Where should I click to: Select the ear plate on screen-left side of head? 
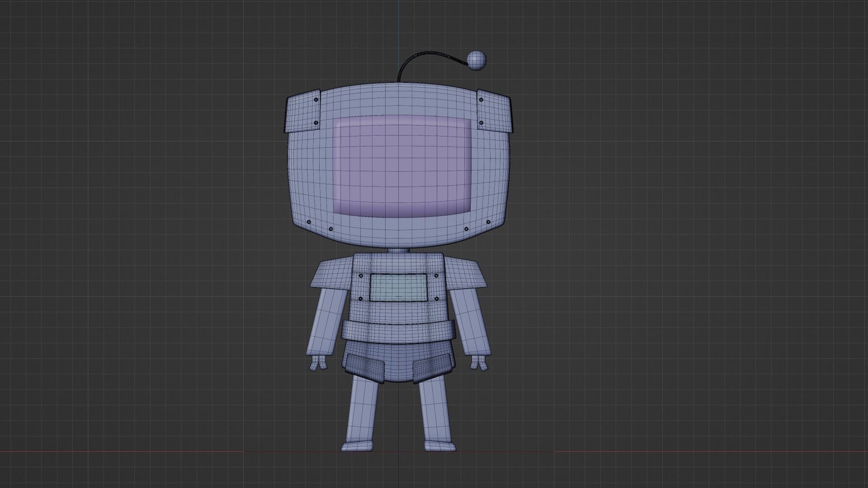click(302, 111)
